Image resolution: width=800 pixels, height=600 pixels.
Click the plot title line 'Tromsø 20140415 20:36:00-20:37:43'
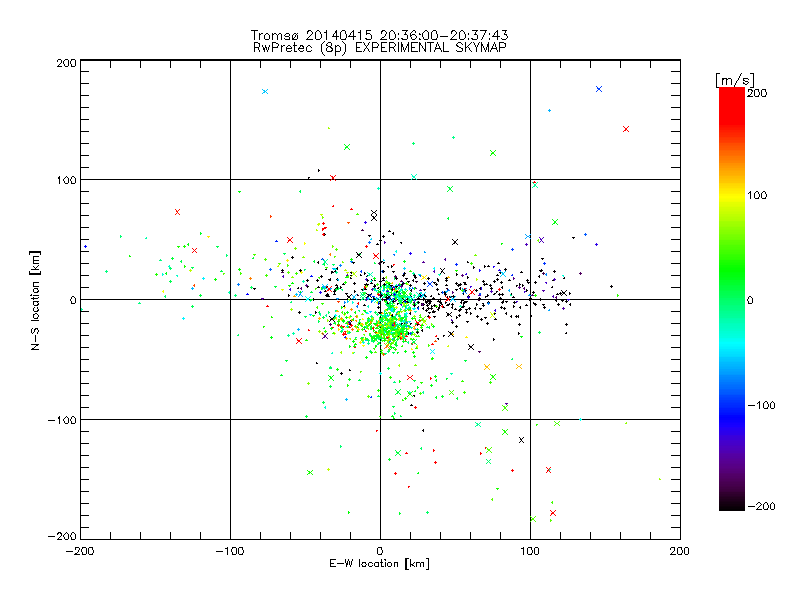pyautogui.click(x=379, y=35)
